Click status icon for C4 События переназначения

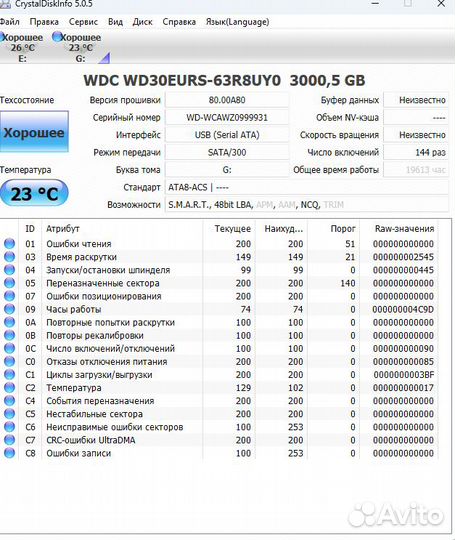point(9,401)
